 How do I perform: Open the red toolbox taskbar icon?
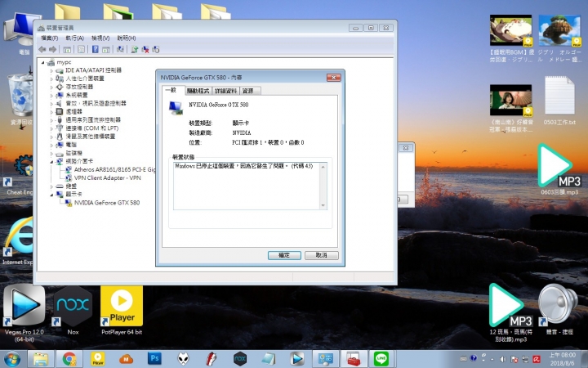(354, 359)
